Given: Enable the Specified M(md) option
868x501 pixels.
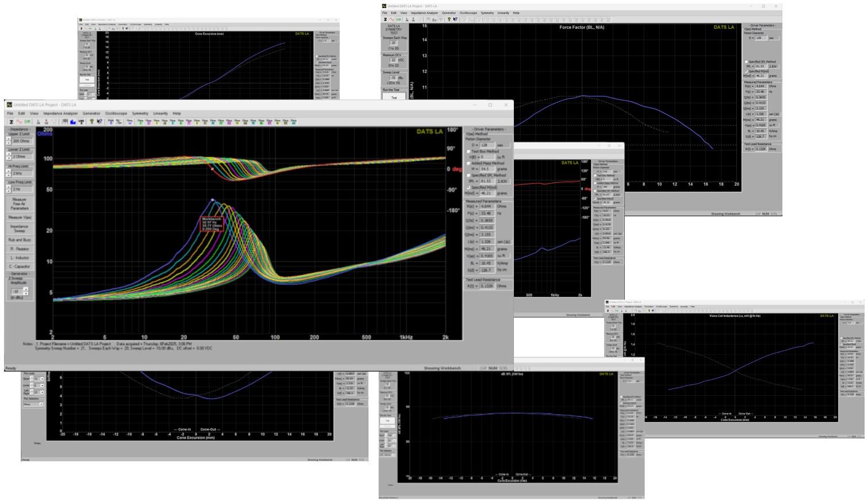Looking at the screenshot, I should coord(468,186).
